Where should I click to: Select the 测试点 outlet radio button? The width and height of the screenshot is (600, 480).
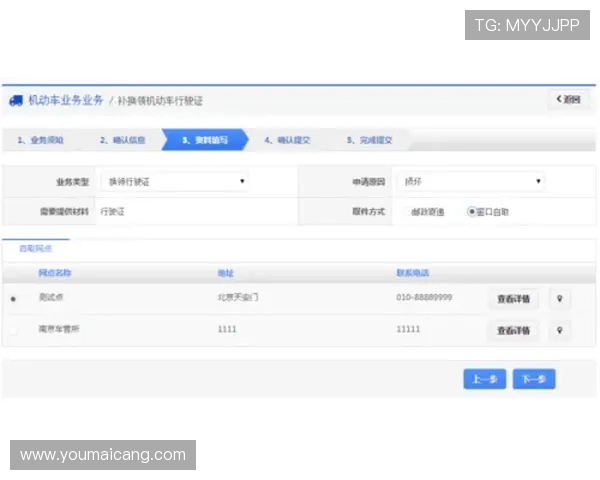(x=13, y=299)
